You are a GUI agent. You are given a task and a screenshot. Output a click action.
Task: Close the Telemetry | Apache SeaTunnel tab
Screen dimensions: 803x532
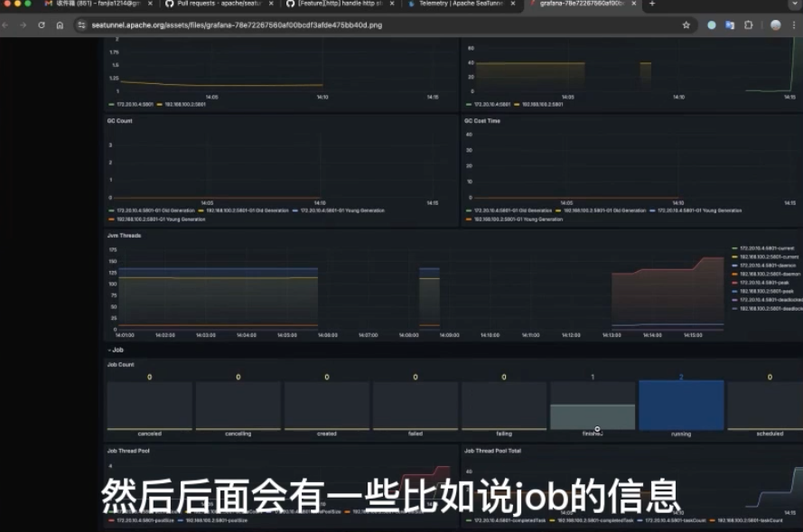513,4
